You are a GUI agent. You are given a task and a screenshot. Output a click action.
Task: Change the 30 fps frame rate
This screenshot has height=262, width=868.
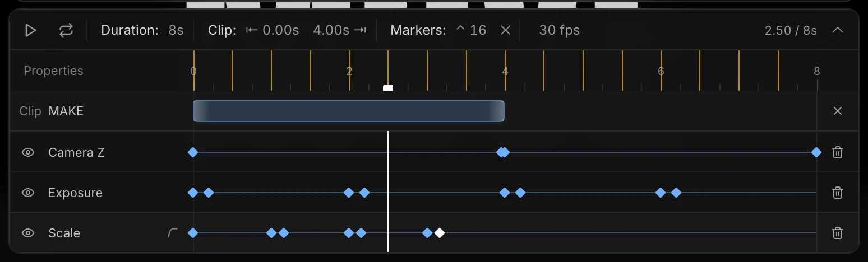[559, 30]
